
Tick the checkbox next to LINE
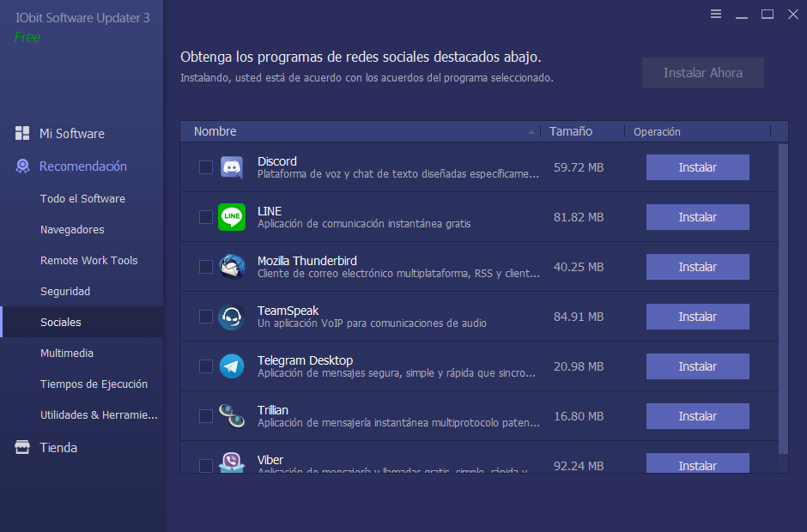[206, 217]
